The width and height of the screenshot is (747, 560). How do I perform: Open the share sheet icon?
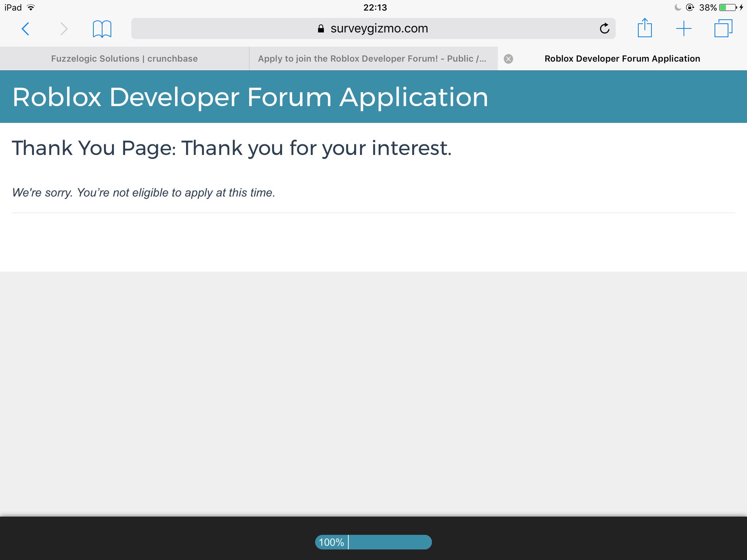(x=645, y=28)
